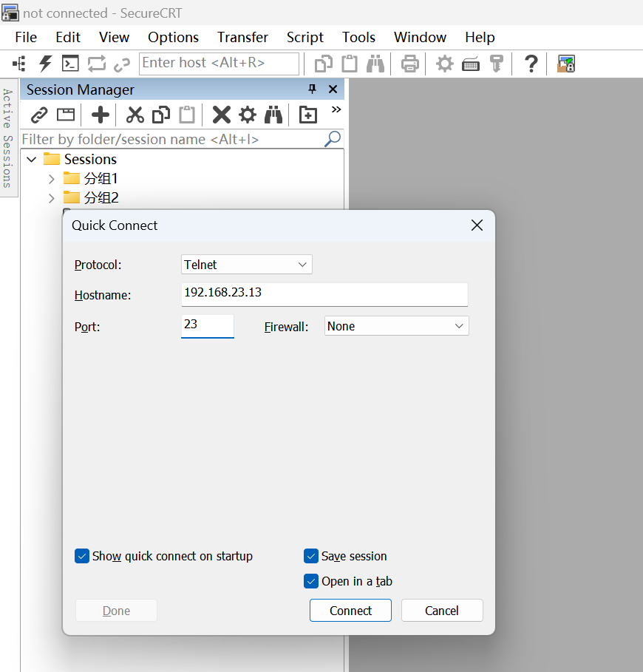The width and height of the screenshot is (643, 672).
Task: Click the main toolbar Copy icon
Action: [324, 64]
